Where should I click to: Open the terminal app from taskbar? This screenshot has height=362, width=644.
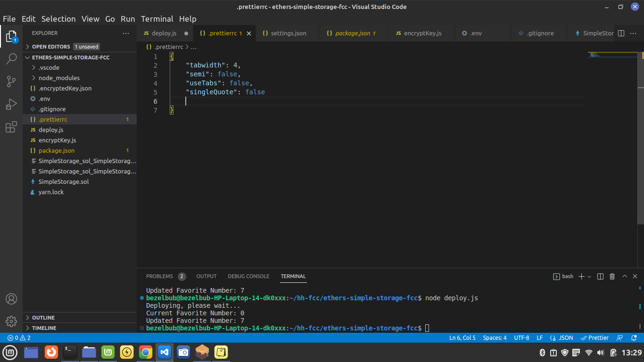click(x=70, y=352)
